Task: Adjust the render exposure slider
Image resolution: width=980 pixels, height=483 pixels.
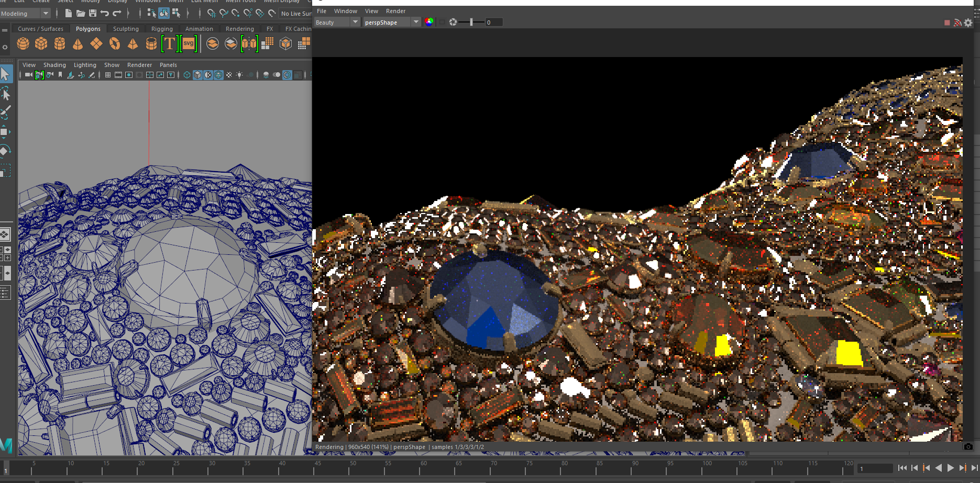Action: coord(471,22)
